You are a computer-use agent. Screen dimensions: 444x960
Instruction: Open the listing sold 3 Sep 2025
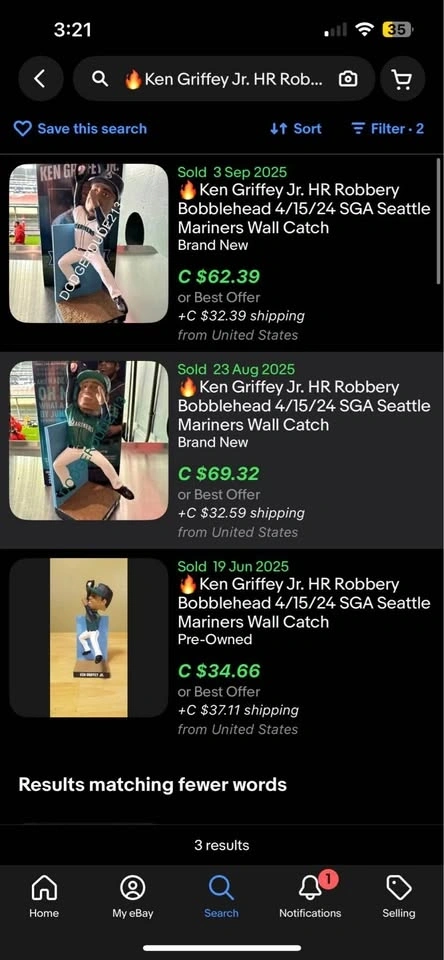pyautogui.click(x=222, y=253)
